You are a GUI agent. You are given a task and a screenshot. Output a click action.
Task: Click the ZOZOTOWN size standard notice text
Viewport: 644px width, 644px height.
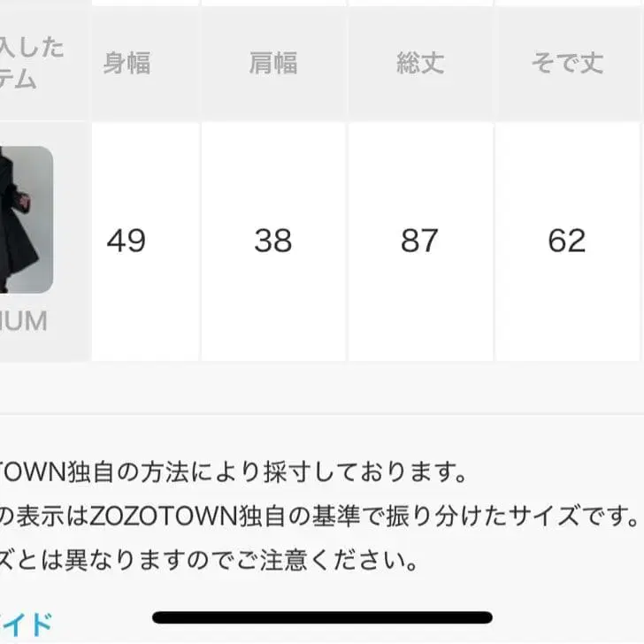coord(318,516)
